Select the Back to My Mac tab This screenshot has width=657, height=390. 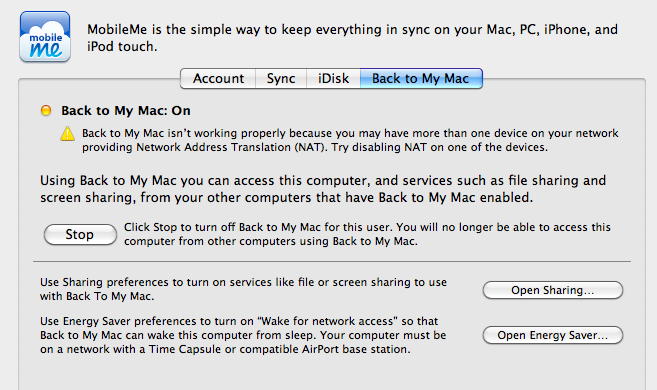click(x=421, y=78)
